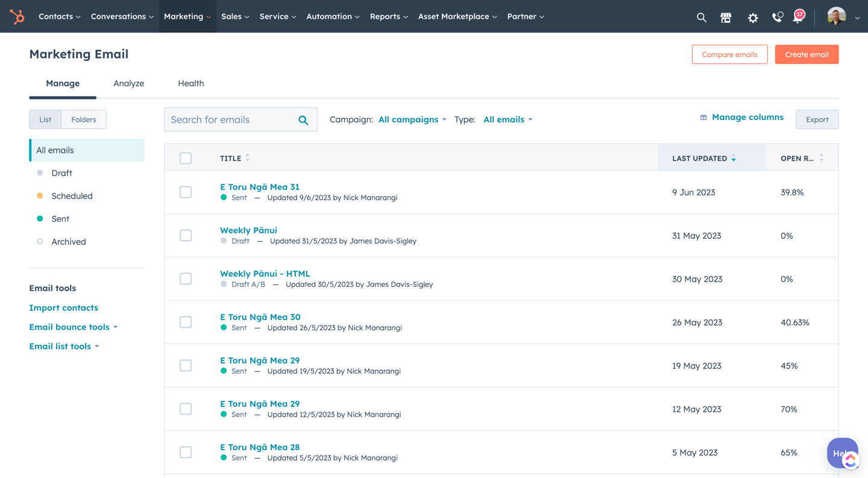Switch to the Analyze tab
Image resolution: width=868 pixels, height=478 pixels.
[x=129, y=84]
